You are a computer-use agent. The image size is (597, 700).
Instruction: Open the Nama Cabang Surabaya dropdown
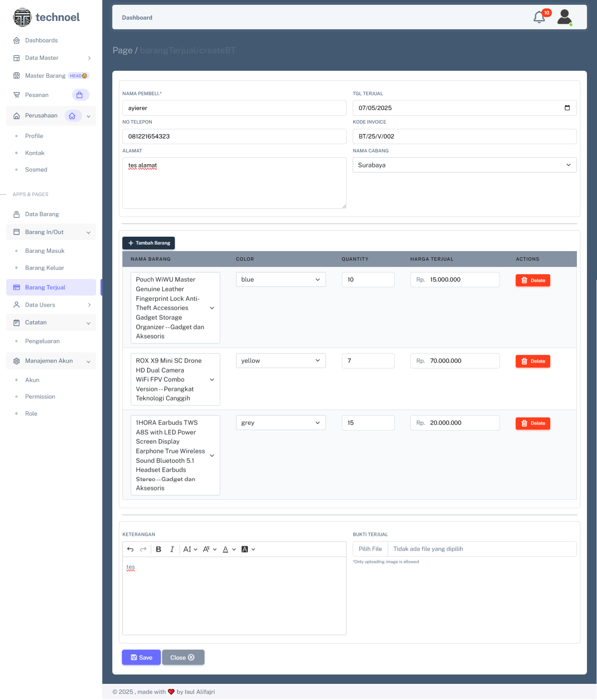464,165
